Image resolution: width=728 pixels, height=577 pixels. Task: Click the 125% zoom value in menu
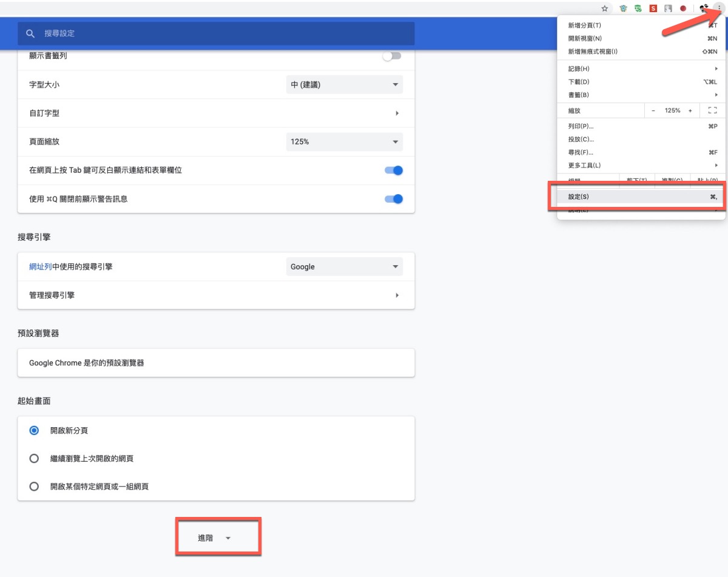672,110
